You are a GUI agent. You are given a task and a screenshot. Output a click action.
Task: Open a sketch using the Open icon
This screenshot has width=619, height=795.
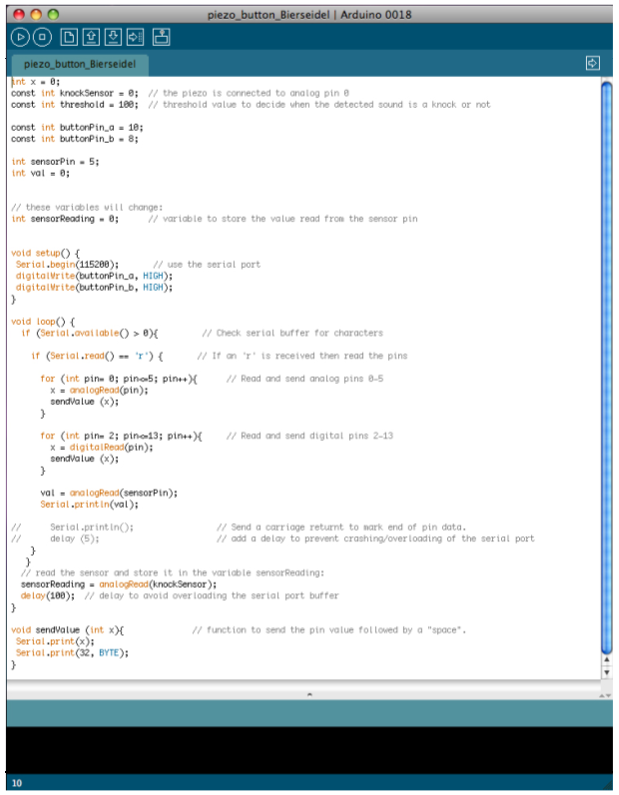pyautogui.click(x=90, y=37)
